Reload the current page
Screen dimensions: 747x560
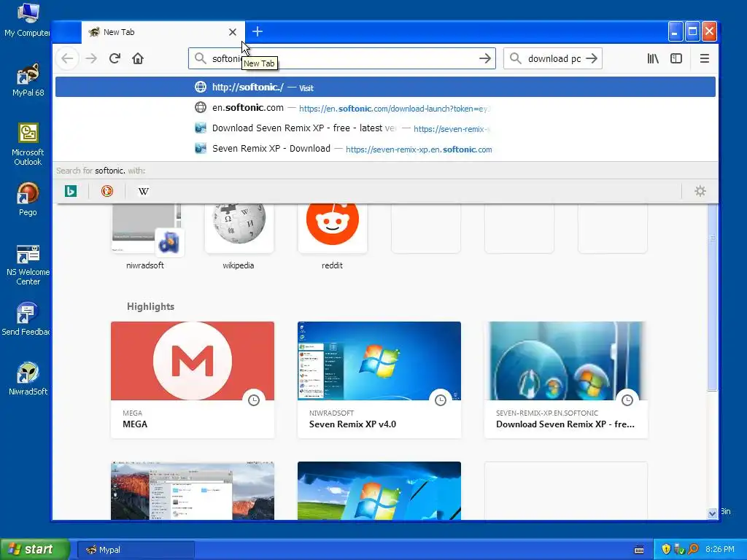(115, 58)
